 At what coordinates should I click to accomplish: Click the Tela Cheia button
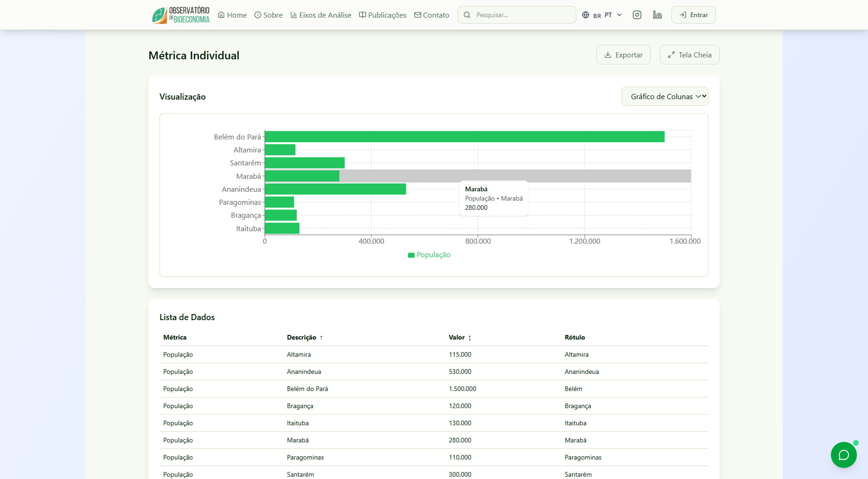[689, 55]
